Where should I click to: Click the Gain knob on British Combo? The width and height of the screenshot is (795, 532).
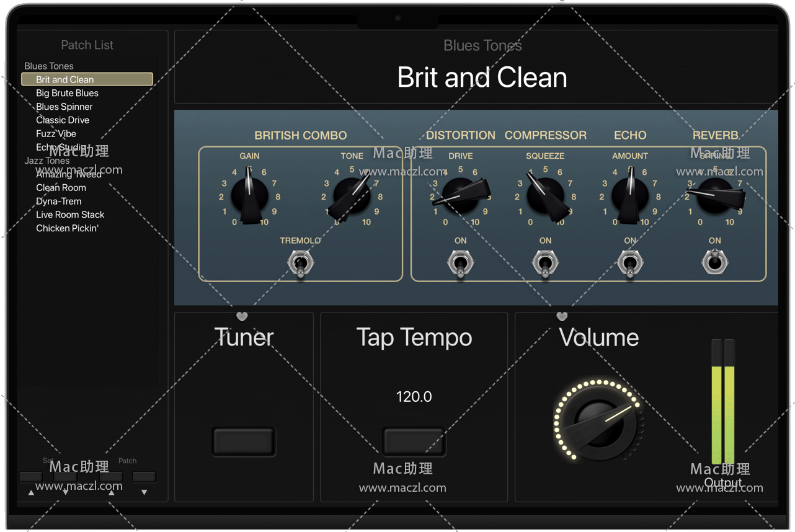click(x=249, y=196)
